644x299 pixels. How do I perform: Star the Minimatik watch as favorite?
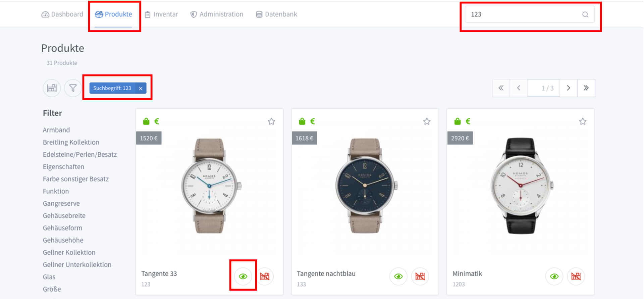(x=583, y=121)
